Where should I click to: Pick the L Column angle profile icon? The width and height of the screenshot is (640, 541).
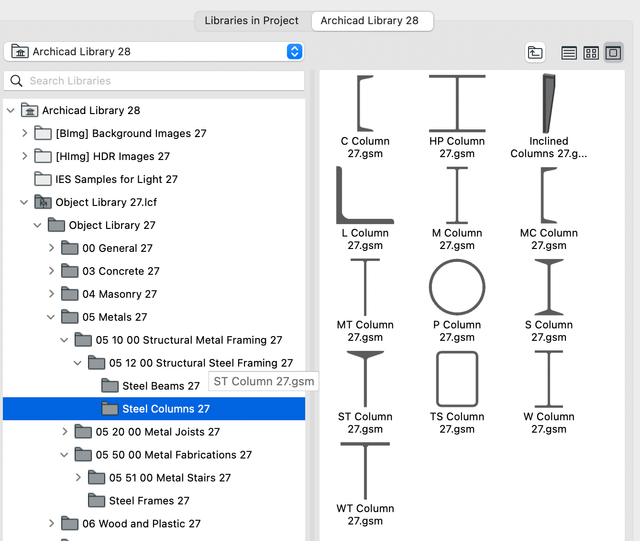(x=365, y=194)
